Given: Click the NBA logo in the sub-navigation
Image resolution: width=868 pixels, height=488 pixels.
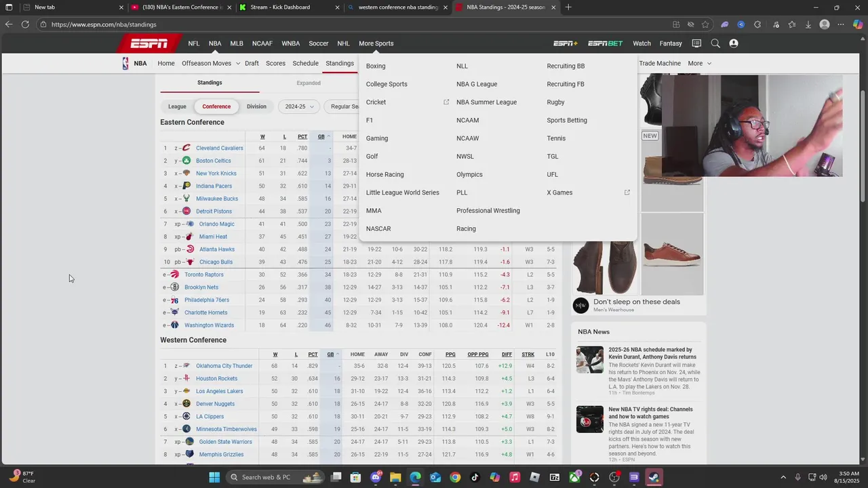Looking at the screenshot, I should click(125, 63).
